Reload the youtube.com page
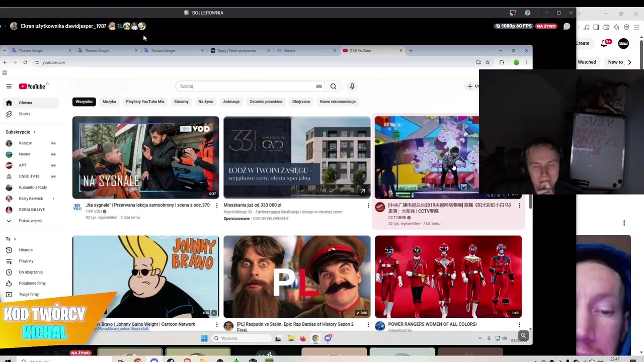Image resolution: width=644 pixels, height=362 pixels. (x=25, y=62)
